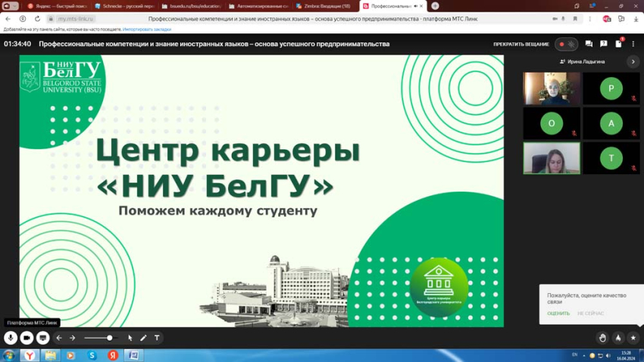This screenshot has width=644, height=362.
Task: Open the browser menu three dots
Action: (x=590, y=19)
